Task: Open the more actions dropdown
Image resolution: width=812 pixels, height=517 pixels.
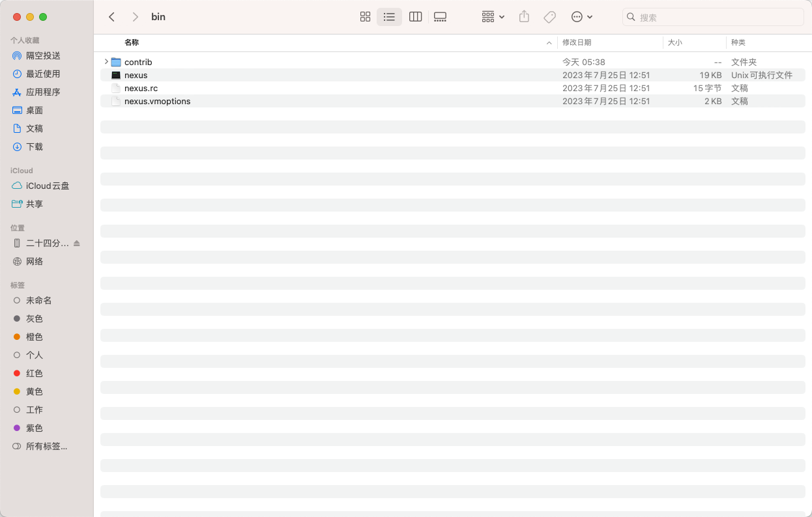Action: [581, 17]
